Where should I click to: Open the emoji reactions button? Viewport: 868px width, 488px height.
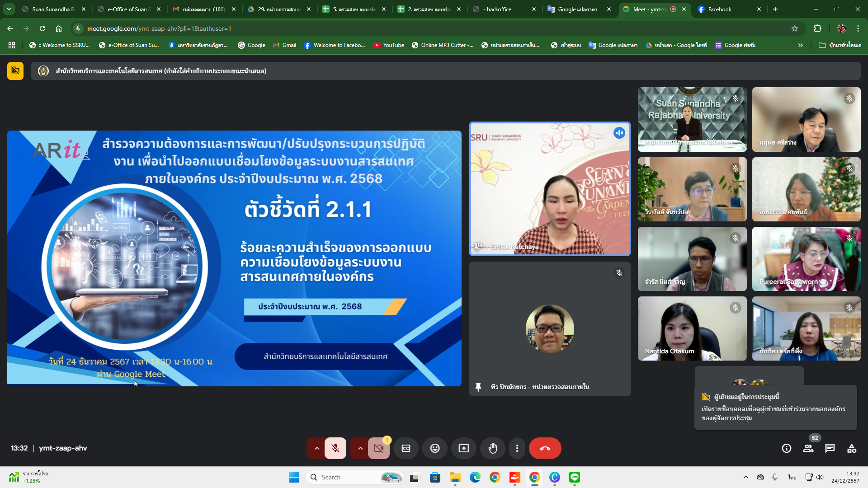(x=434, y=448)
